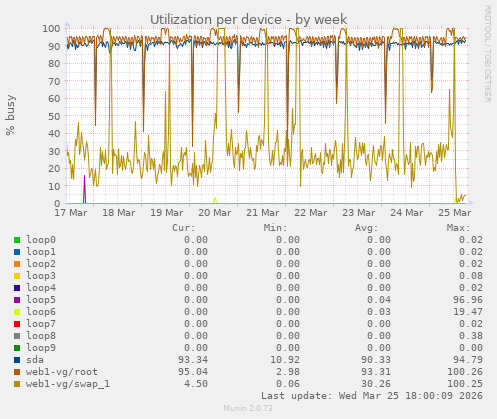Click the 18 Mar date on the x-axis

click(119, 213)
